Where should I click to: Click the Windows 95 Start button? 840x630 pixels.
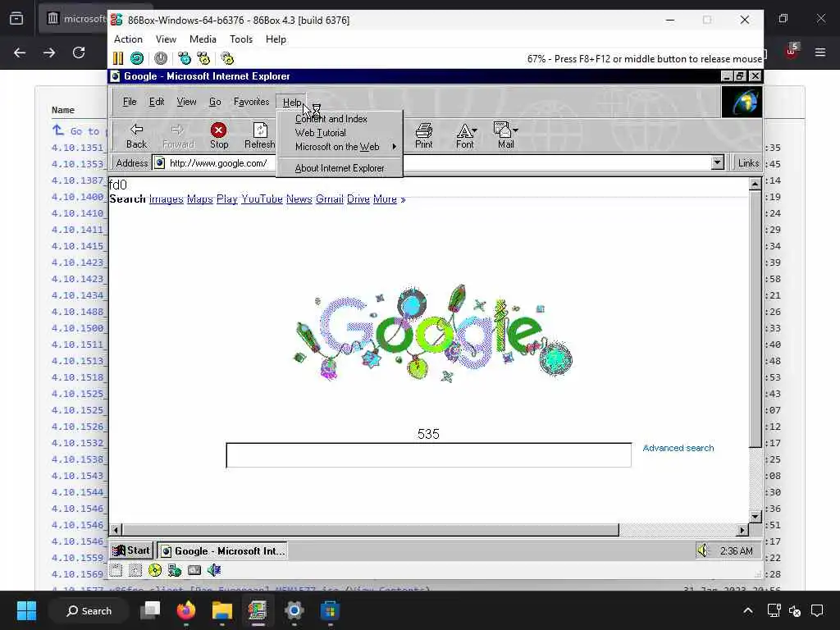[132, 550]
